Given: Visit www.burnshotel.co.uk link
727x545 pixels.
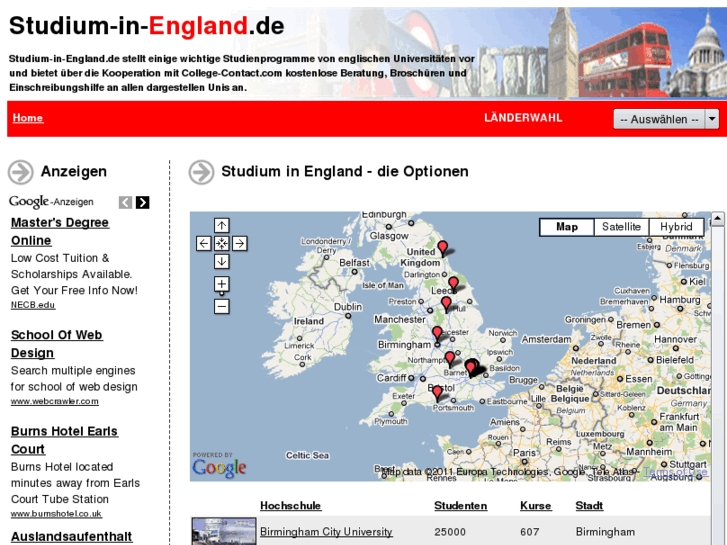Looking at the screenshot, I should [56, 514].
